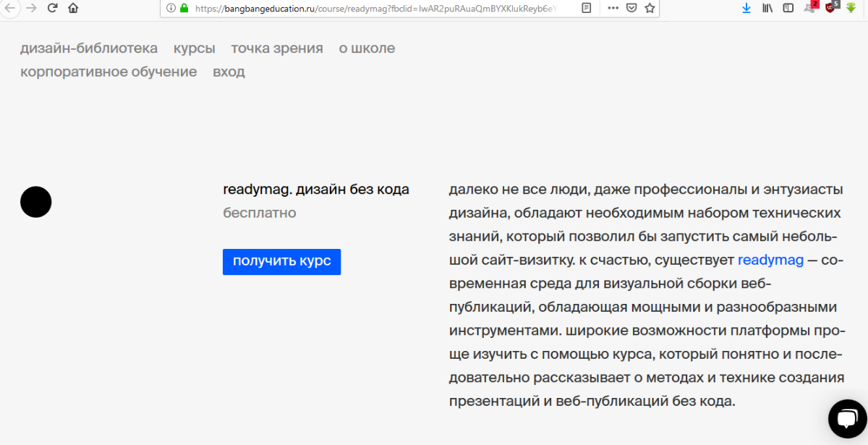The width and height of the screenshot is (868, 445).
Task: Open page actions three-dot menu
Action: tap(613, 8)
